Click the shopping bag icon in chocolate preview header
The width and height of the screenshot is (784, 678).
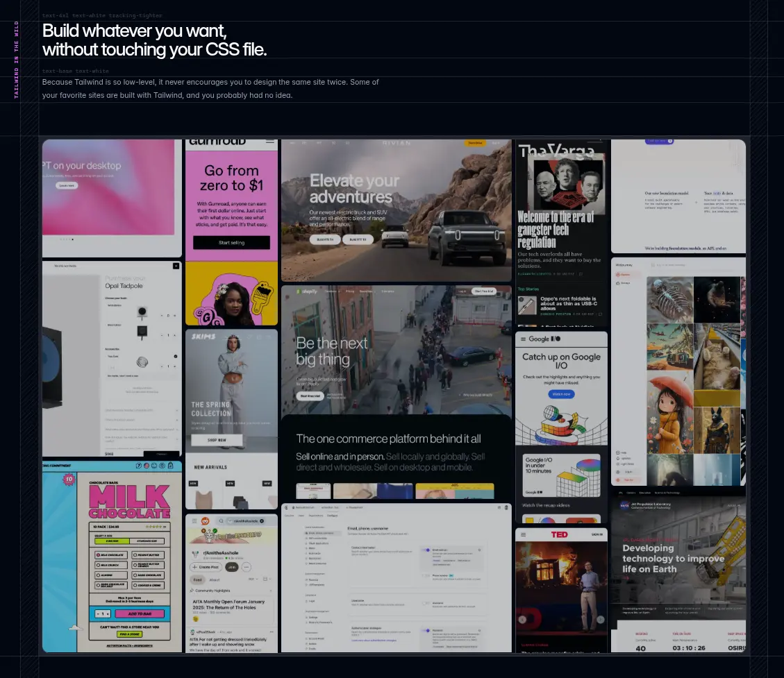coord(171,465)
